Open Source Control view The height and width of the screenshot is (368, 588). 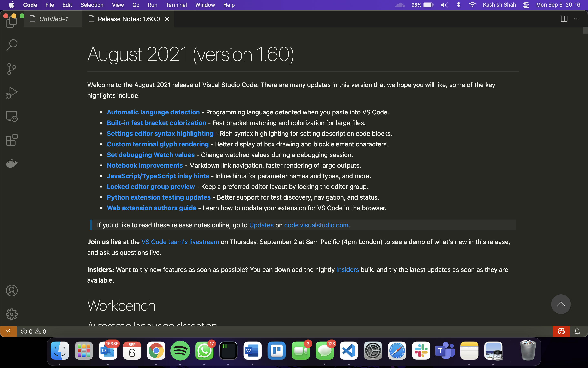[12, 69]
